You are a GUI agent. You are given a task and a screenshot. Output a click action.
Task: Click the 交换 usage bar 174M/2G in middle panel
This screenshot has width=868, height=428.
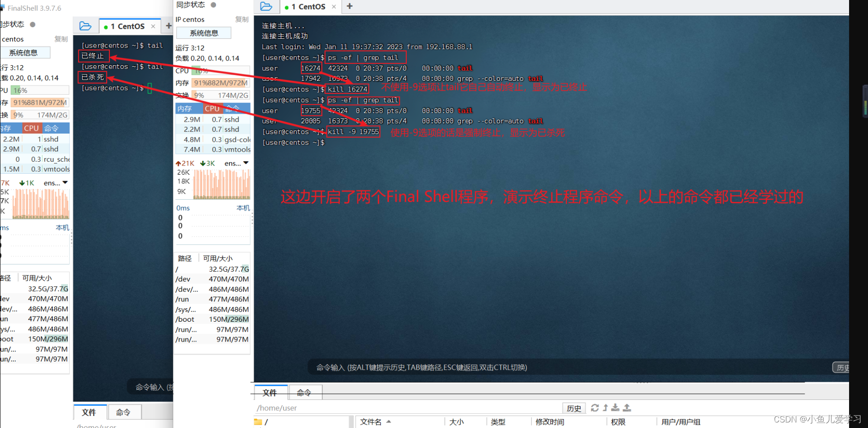tap(221, 95)
